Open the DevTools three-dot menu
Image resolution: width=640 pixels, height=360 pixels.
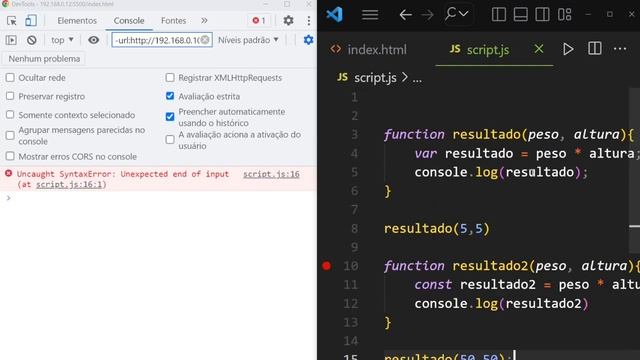(309, 20)
